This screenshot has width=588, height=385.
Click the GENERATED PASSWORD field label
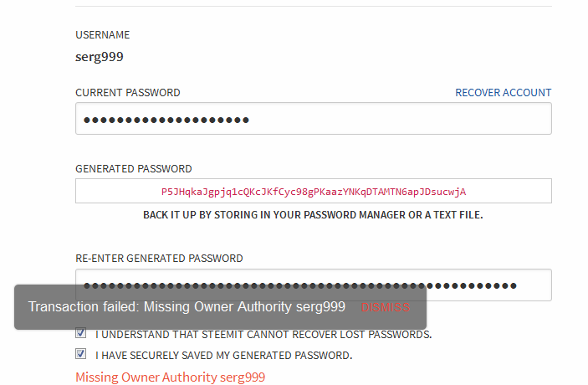[133, 169]
